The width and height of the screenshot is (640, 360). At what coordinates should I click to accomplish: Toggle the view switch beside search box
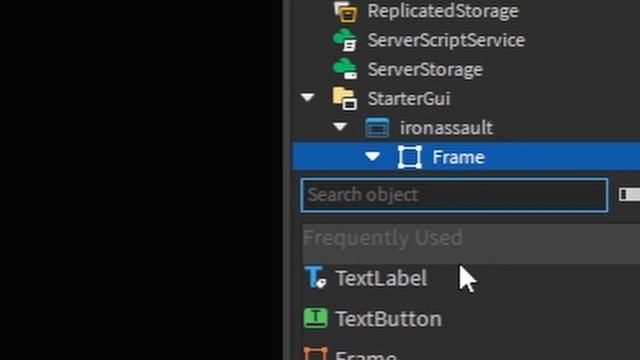(x=629, y=195)
